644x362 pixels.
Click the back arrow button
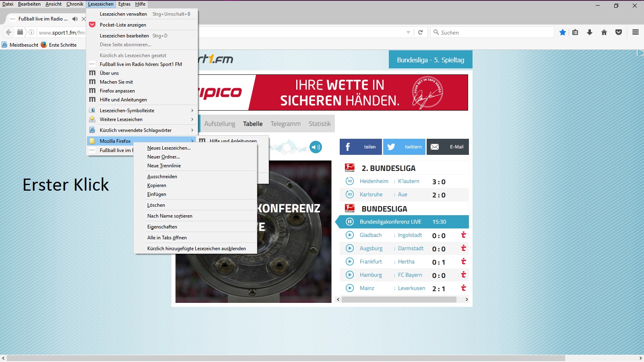(x=8, y=32)
